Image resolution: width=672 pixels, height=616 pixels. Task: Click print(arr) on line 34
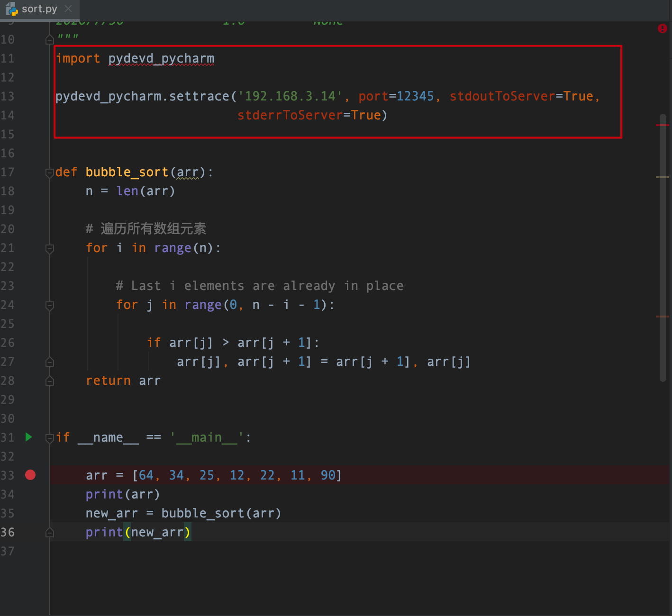coord(123,494)
